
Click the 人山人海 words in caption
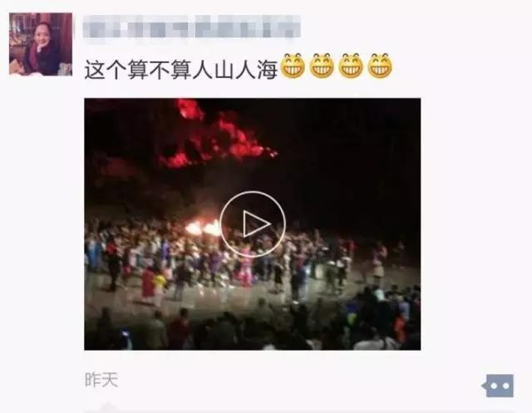(235, 70)
